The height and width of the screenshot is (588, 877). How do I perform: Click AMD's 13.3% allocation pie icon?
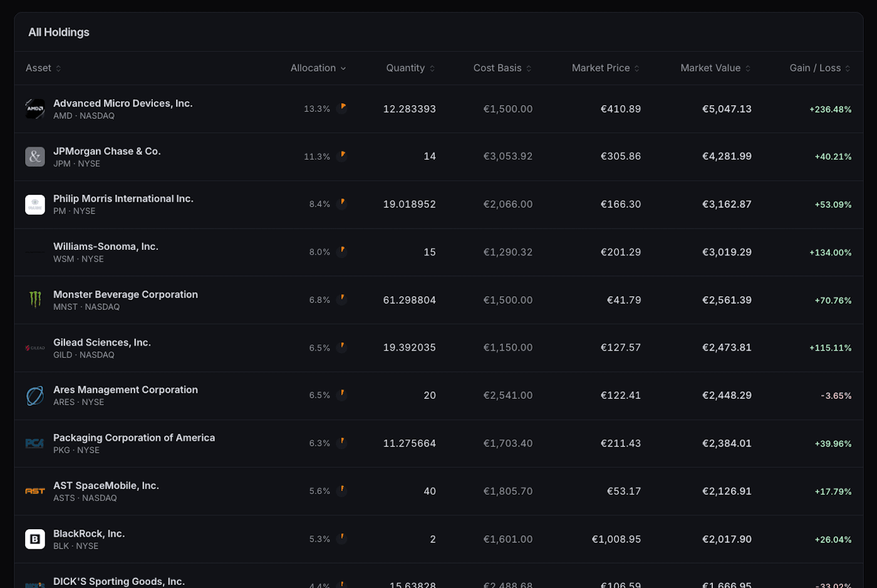tap(342, 108)
